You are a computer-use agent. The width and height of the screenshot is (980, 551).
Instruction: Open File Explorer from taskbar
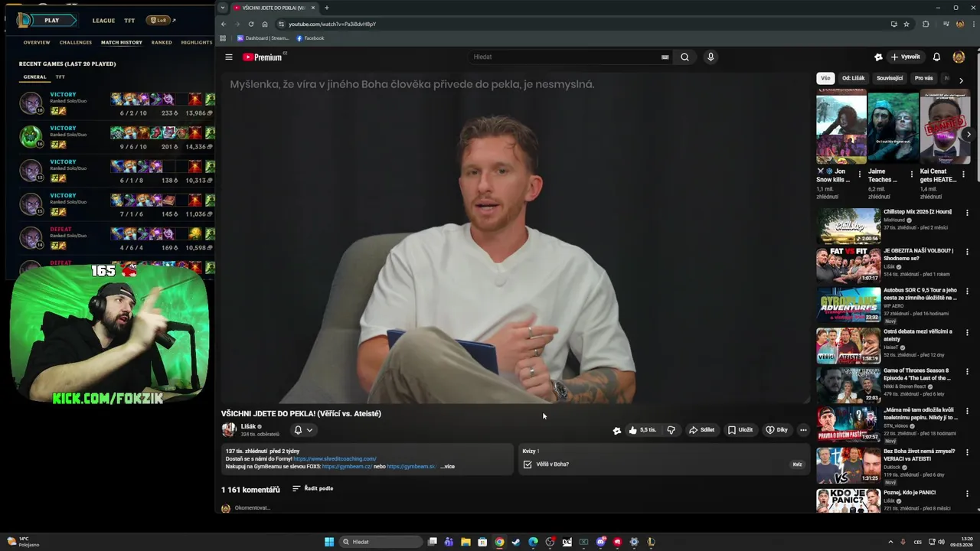[x=465, y=542]
